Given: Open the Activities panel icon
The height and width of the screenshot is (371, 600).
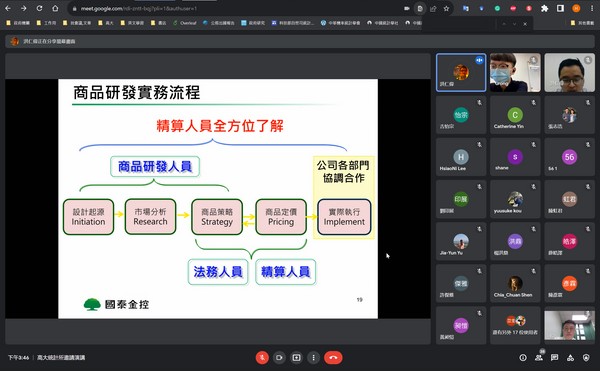Looking at the screenshot, I should click(x=570, y=358).
